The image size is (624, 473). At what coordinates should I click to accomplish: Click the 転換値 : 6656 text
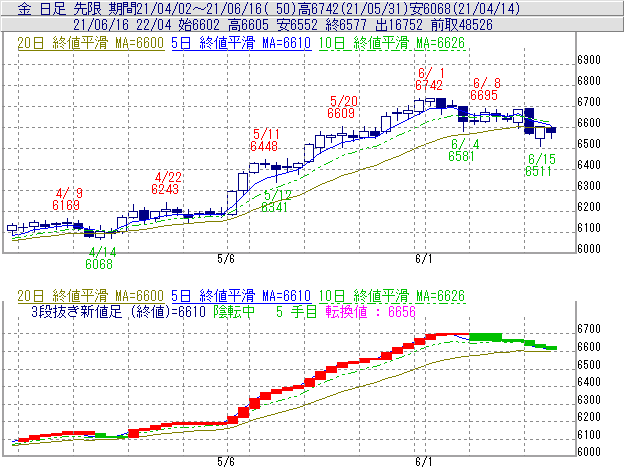click(370, 312)
